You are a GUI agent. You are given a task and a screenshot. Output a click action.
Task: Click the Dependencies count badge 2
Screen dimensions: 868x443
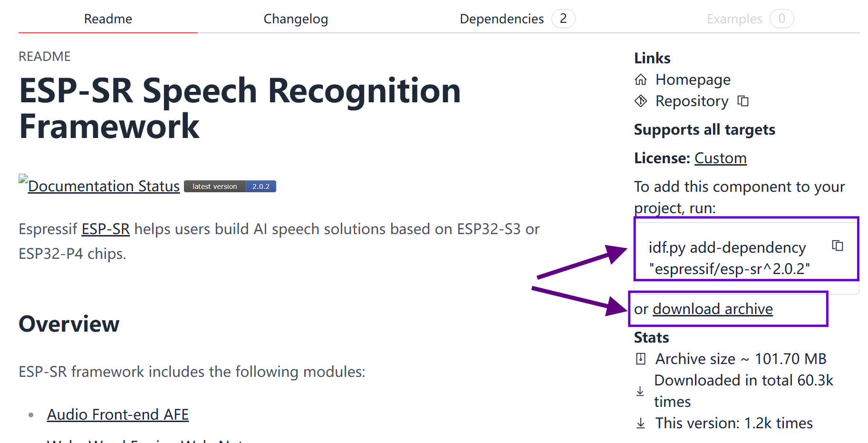coord(563,19)
